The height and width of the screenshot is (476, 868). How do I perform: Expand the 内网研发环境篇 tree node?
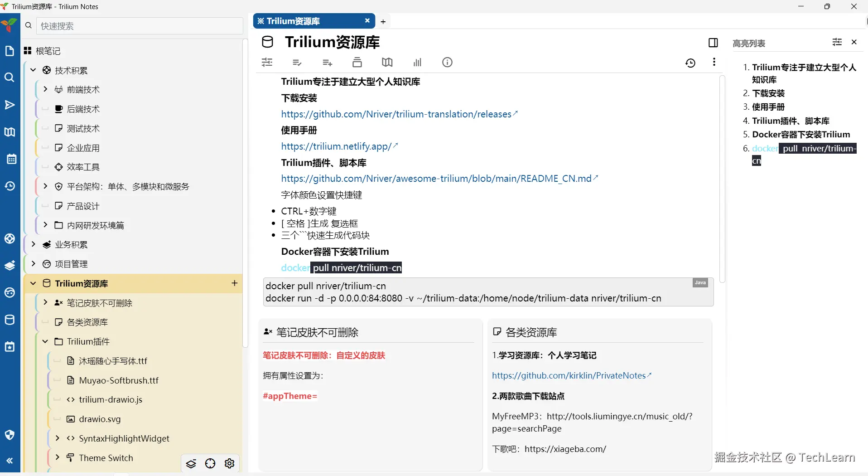[x=45, y=225]
